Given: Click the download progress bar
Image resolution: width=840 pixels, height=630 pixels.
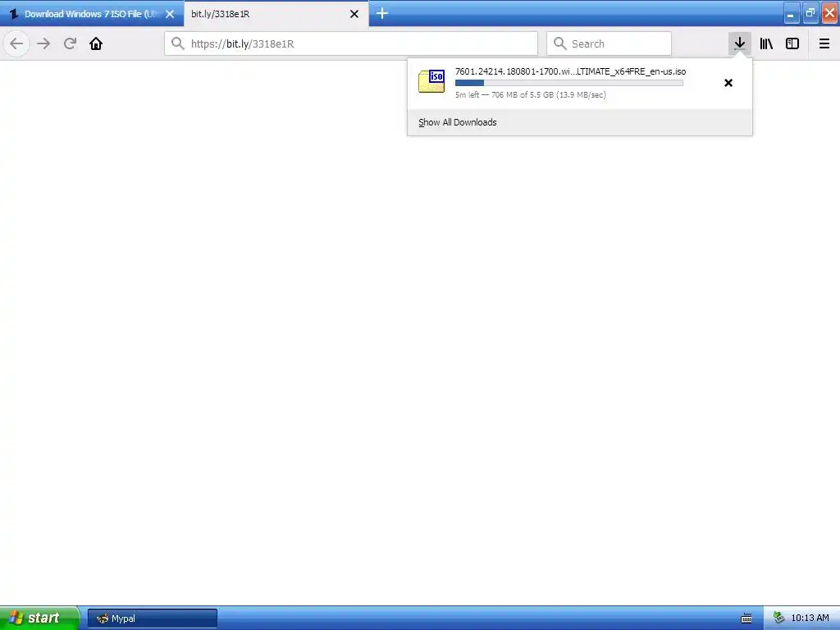Looking at the screenshot, I should click(x=569, y=83).
